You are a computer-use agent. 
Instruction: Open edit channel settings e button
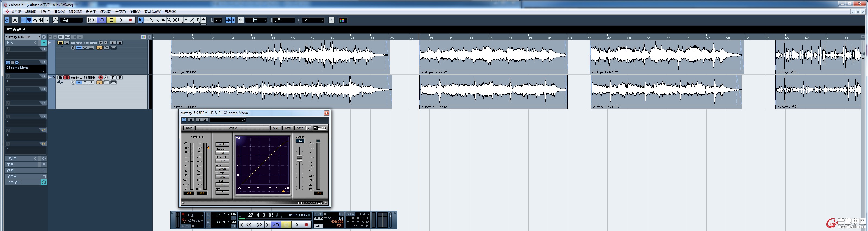point(43,37)
